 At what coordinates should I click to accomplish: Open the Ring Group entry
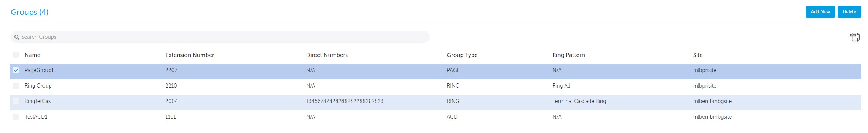pos(38,86)
